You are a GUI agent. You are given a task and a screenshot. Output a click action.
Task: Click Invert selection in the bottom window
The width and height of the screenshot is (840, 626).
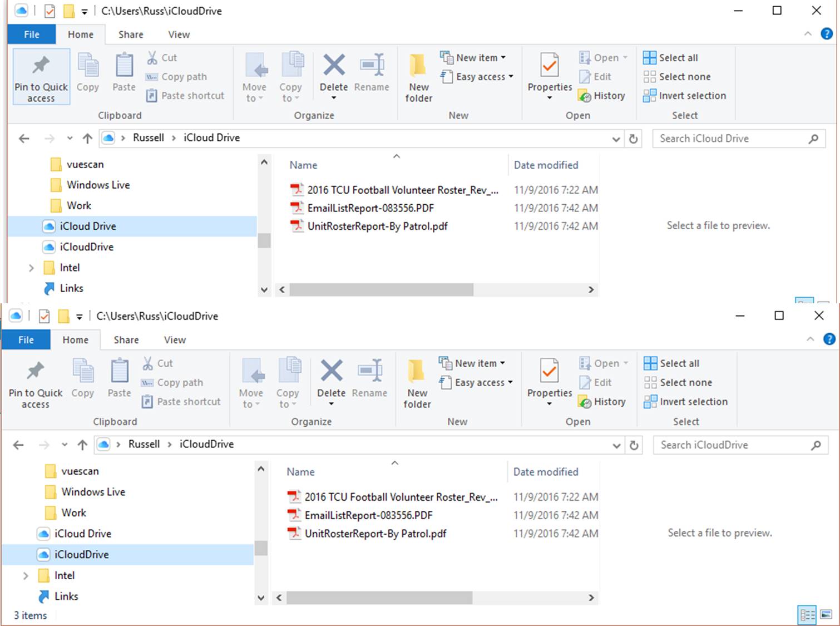[x=685, y=402]
